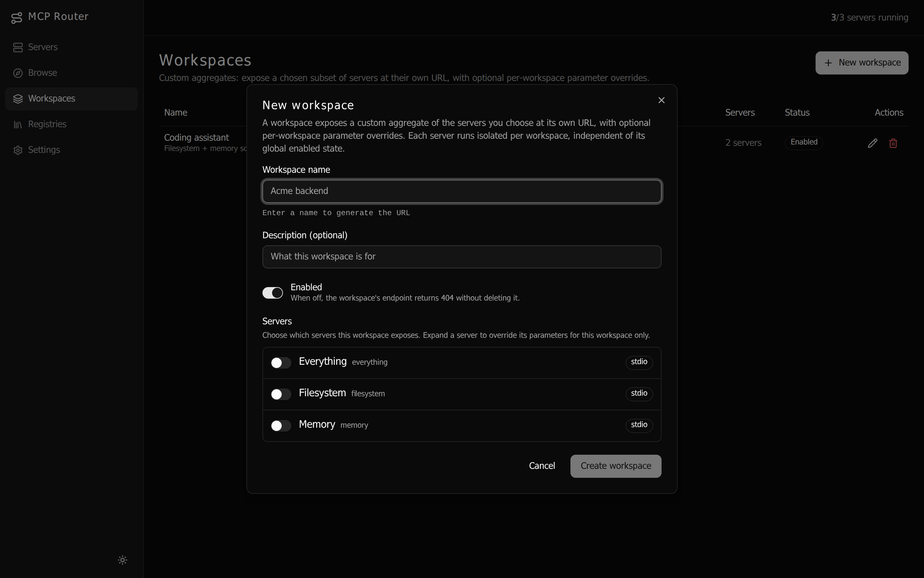Edit Coding assistant with pencil icon

[872, 143]
